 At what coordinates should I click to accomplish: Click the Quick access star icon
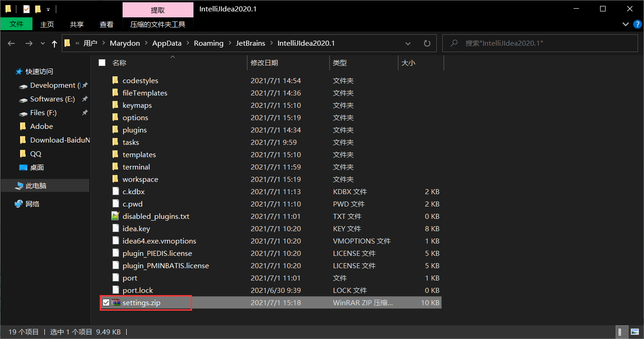click(x=19, y=71)
